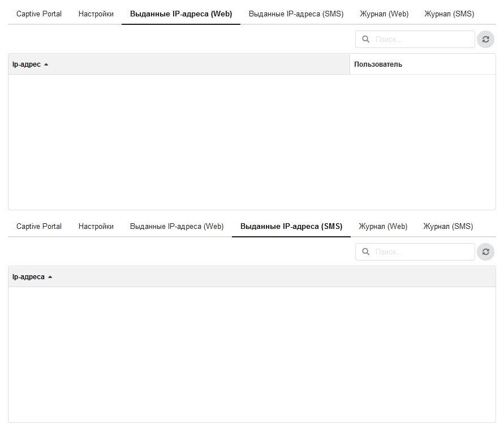Open the Журнал (Web) tab in the Web view
The width and height of the screenshot is (504, 425).
click(x=384, y=14)
